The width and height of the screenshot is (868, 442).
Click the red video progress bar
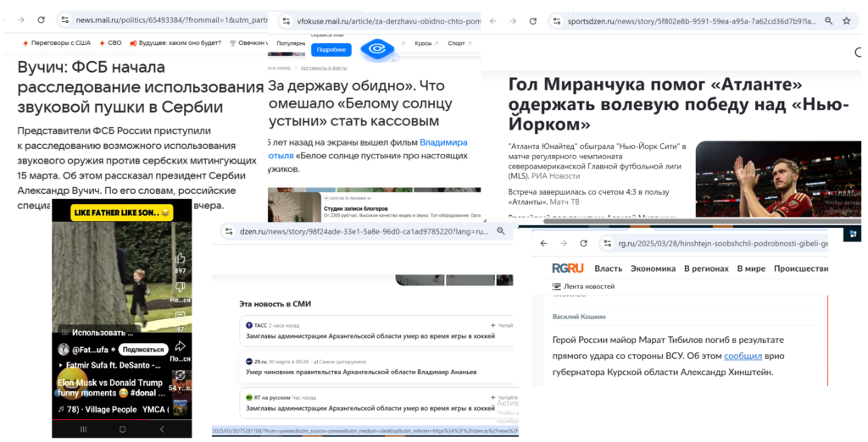click(122, 419)
